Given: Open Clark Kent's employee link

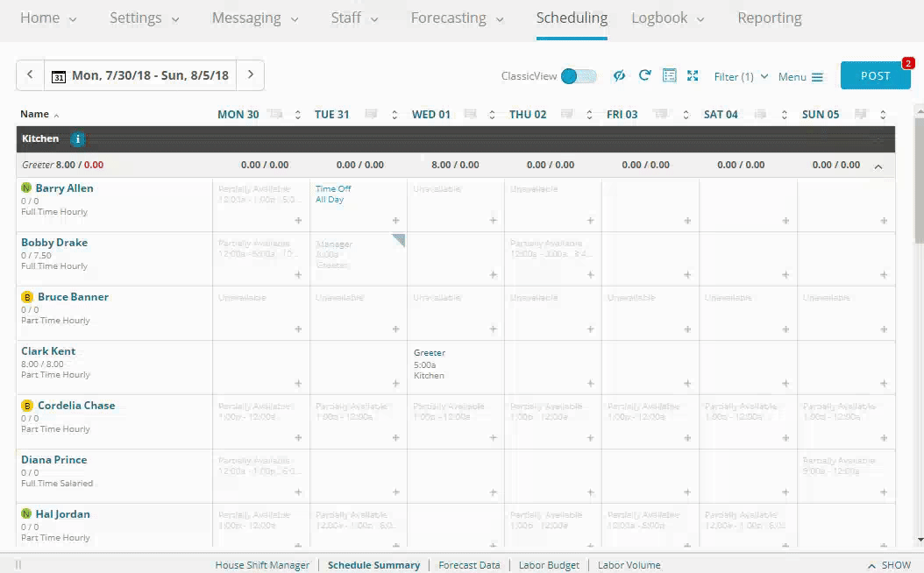Looking at the screenshot, I should (x=48, y=351).
